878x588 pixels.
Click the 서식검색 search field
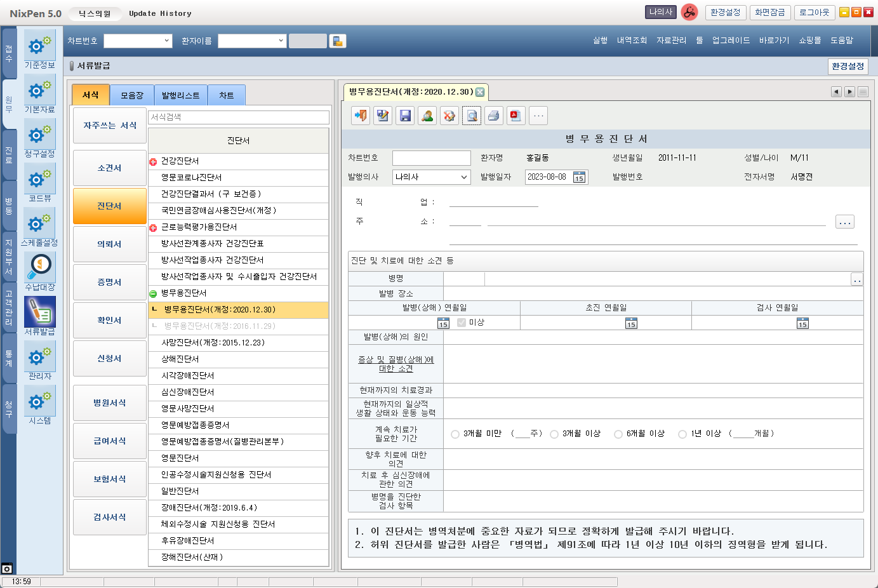[x=238, y=117]
